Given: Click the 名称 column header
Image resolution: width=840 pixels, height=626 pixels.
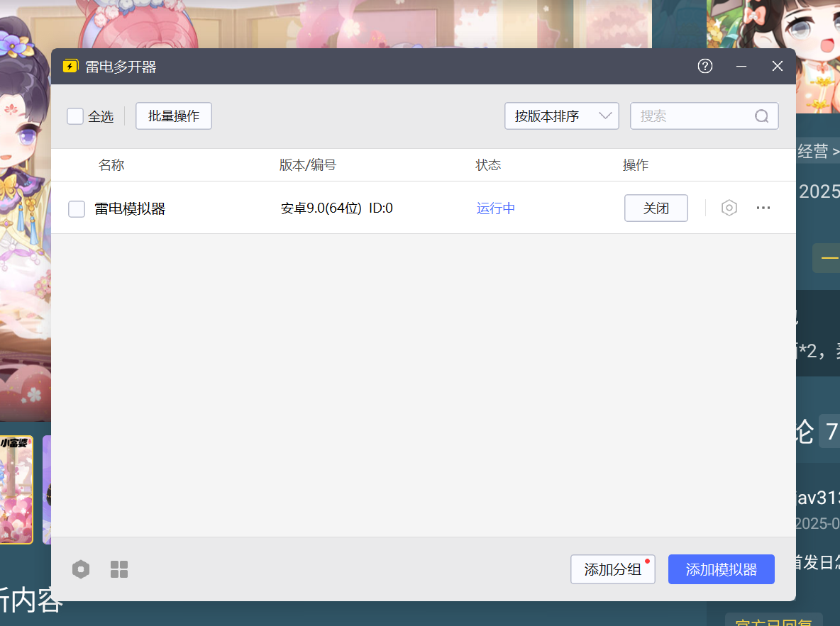Looking at the screenshot, I should click(x=111, y=165).
